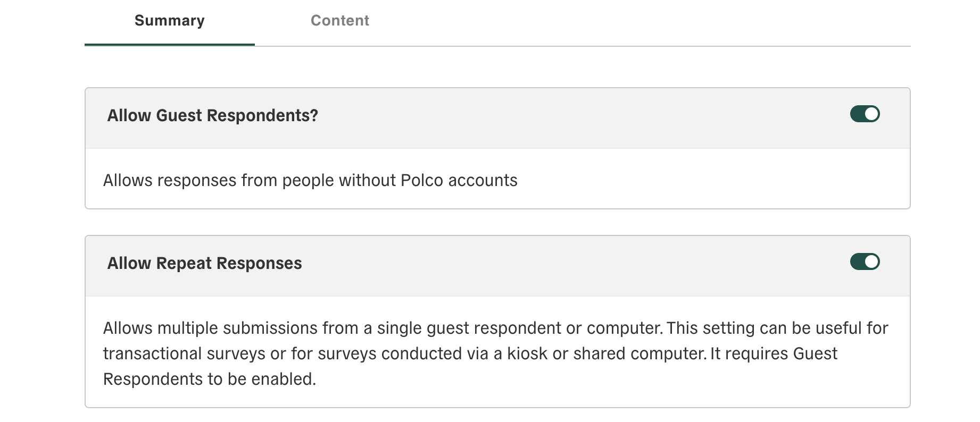Switch to the Content tab
This screenshot has height=422, width=980.
click(x=339, y=21)
